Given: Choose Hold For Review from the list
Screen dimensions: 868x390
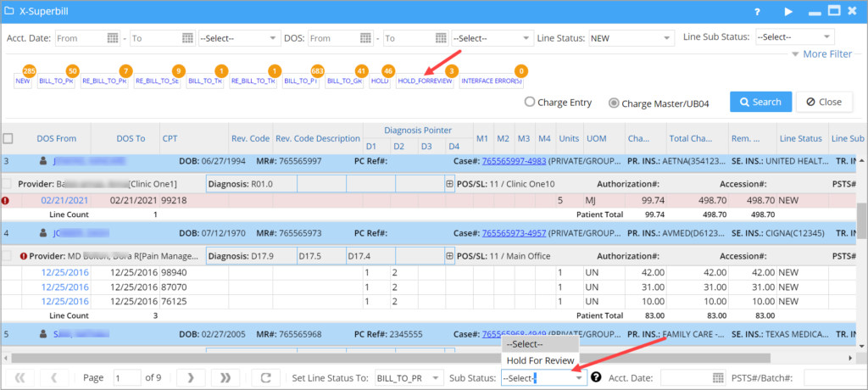Looking at the screenshot, I should coord(540,360).
